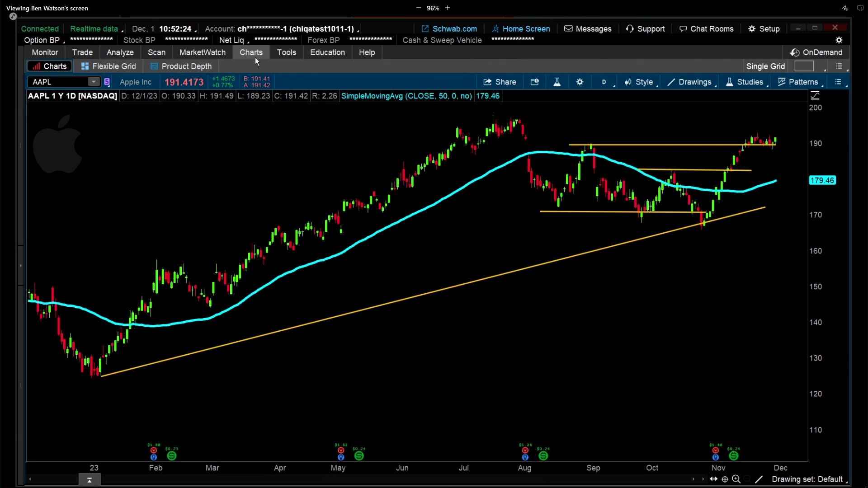
Task: Expand the D timeframe dropdown
Action: pyautogui.click(x=604, y=82)
